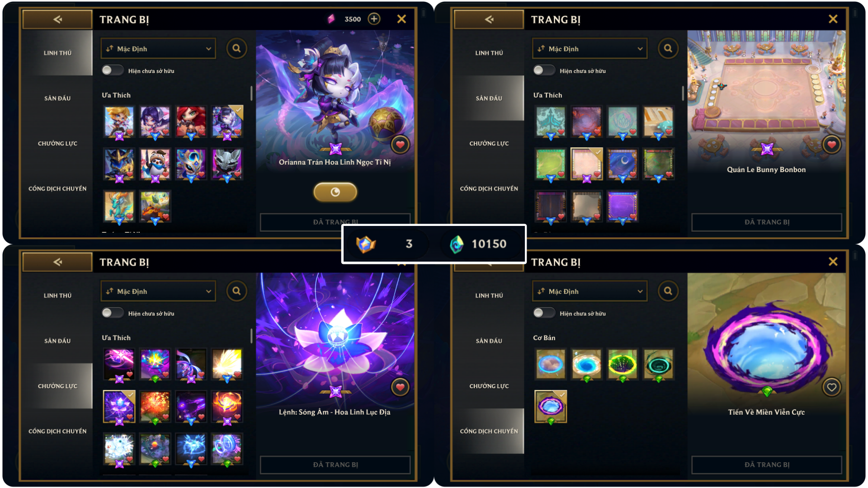Image resolution: width=868 pixels, height=488 pixels.
Task: Click heart icon on Quán Le Bunny Bonbon
Action: (x=831, y=145)
